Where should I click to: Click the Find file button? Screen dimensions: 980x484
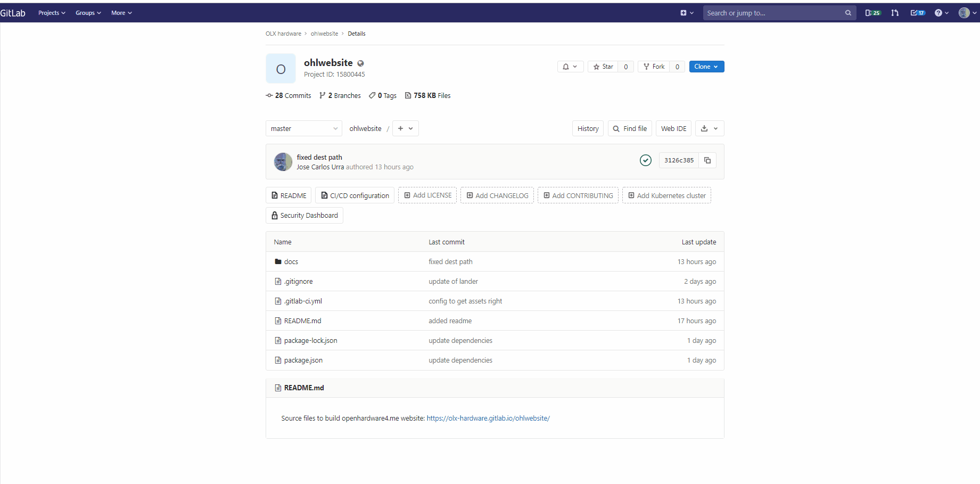[630, 128]
